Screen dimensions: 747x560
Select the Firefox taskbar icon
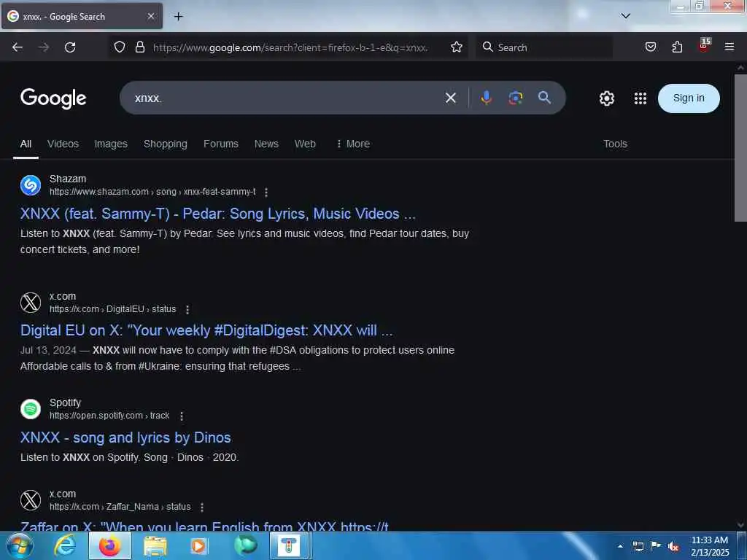pyautogui.click(x=109, y=546)
